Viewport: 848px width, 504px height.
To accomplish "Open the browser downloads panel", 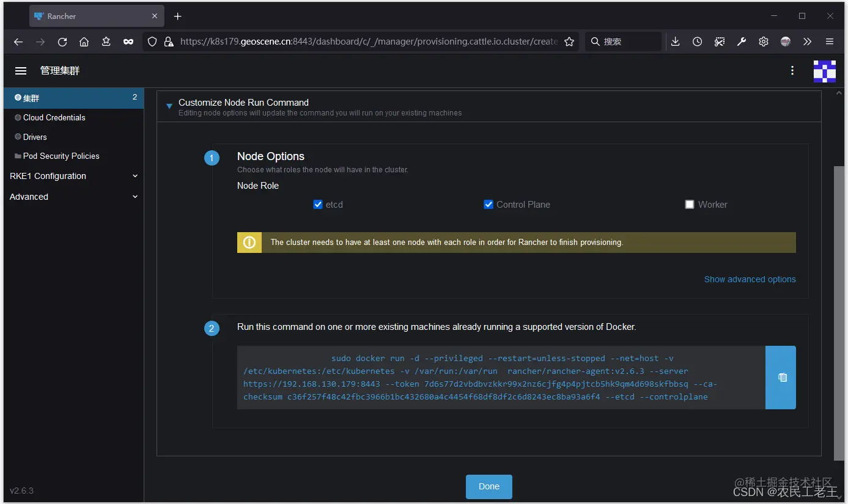I will click(x=675, y=42).
